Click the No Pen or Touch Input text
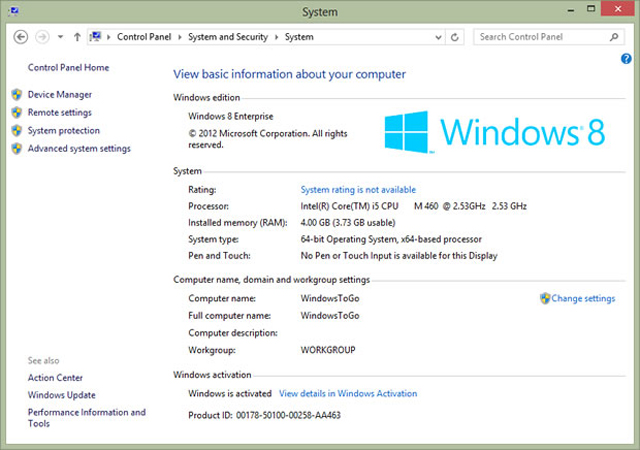 [x=399, y=256]
